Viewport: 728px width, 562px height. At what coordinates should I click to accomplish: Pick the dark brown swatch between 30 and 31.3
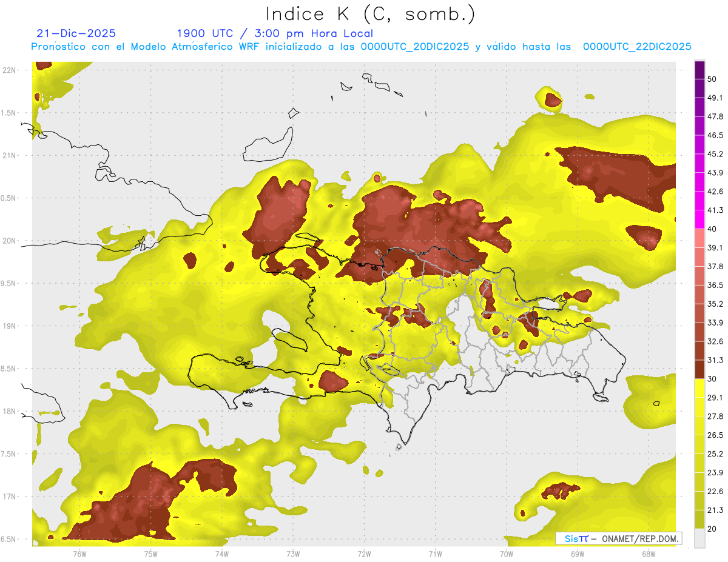[x=699, y=369]
